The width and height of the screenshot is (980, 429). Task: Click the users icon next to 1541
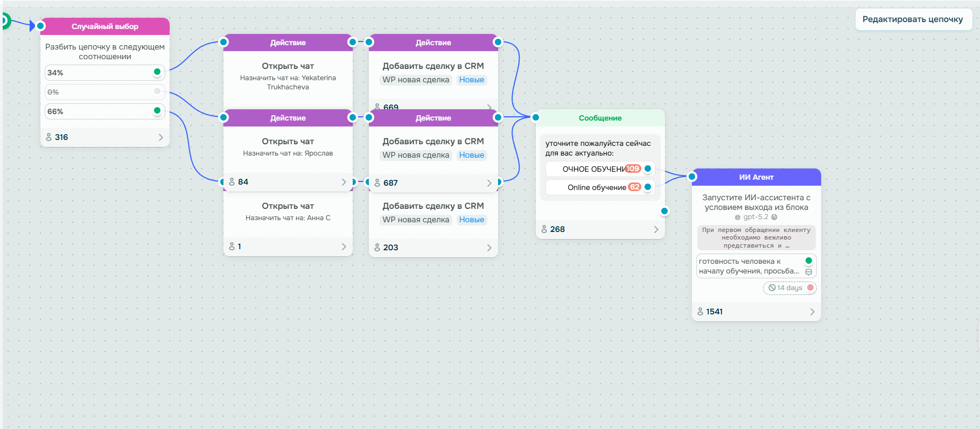[701, 312]
